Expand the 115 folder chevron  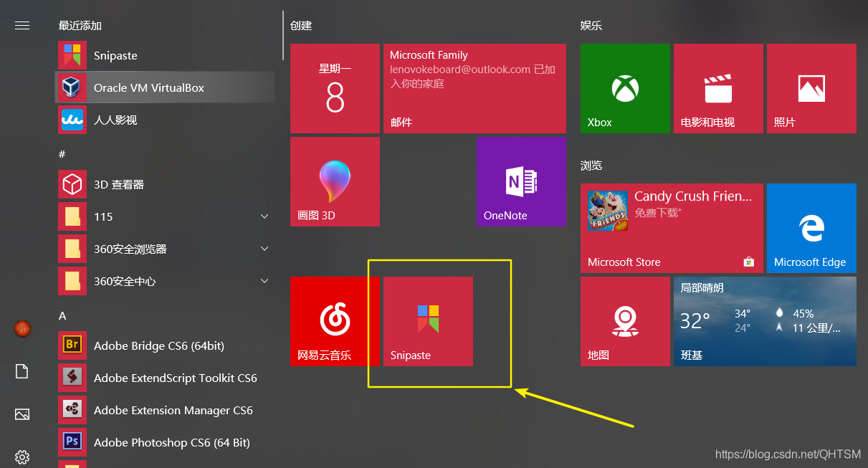264,216
